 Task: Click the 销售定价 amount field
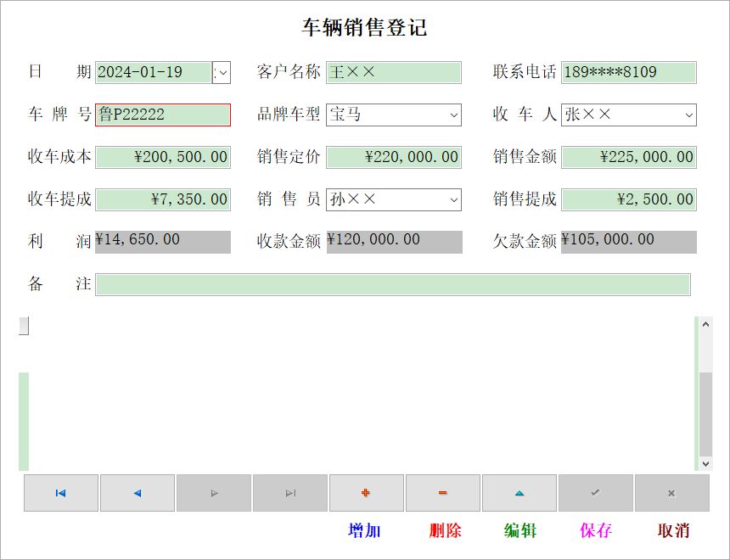(394, 157)
